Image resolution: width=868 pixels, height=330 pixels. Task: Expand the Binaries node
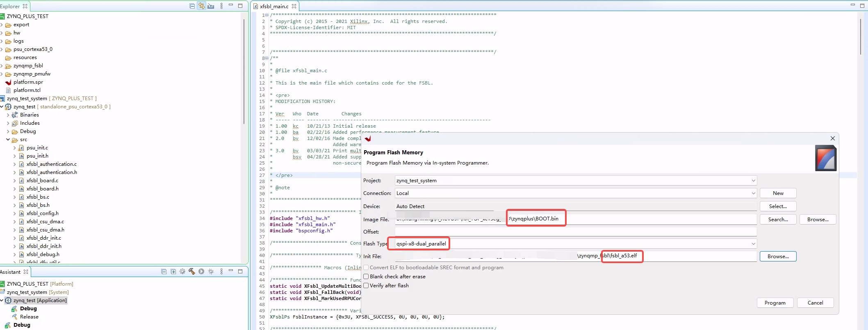click(x=8, y=115)
